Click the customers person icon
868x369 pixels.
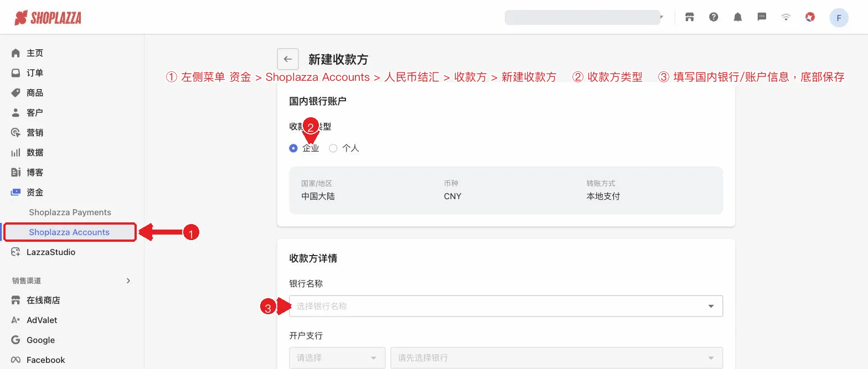click(x=15, y=113)
